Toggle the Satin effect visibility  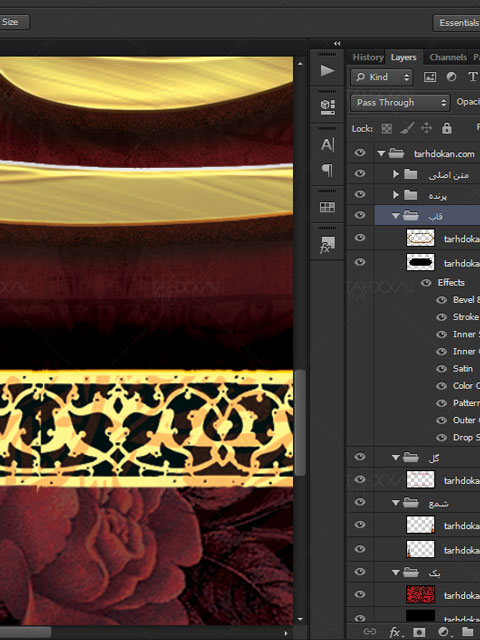pyautogui.click(x=441, y=369)
